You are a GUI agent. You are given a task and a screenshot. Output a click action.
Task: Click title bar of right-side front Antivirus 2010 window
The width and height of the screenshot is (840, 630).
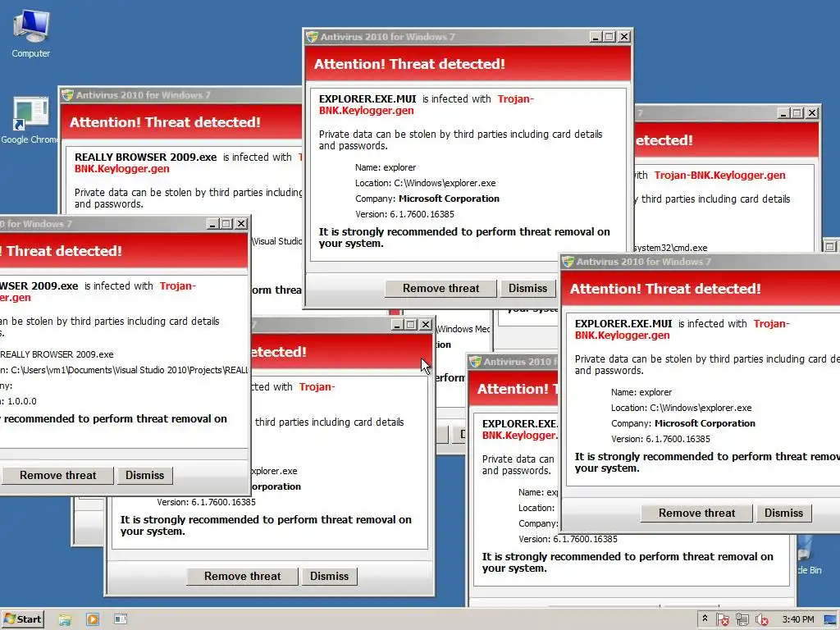click(701, 262)
